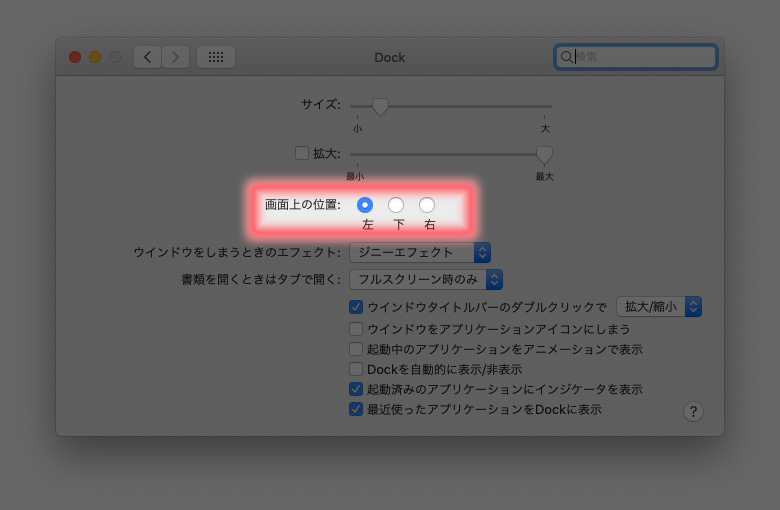Select 左 radio button for Dock position

365,205
